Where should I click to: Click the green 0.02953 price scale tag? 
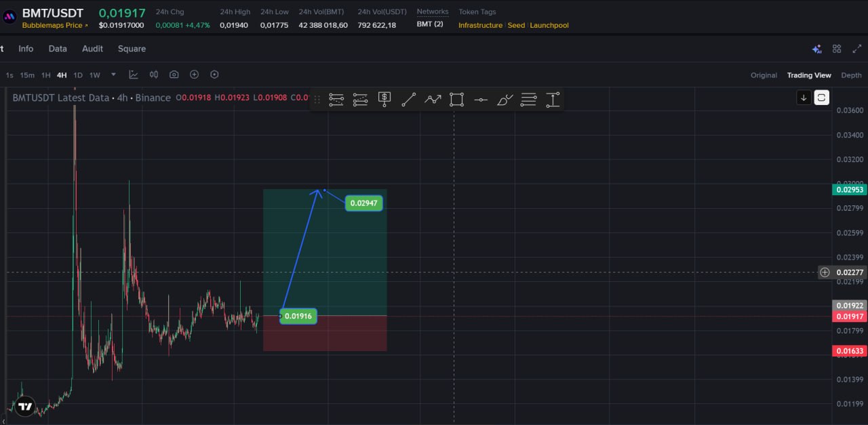point(850,190)
